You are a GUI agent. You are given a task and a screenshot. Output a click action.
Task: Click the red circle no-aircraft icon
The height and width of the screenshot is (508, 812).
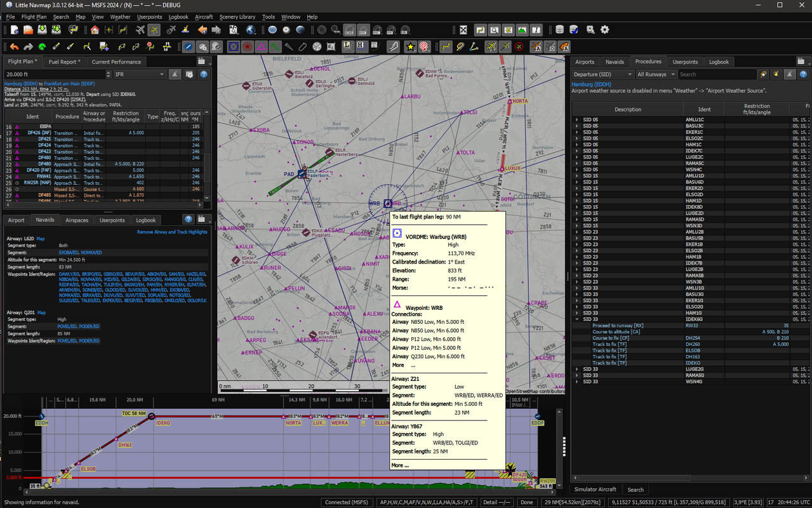(519, 46)
